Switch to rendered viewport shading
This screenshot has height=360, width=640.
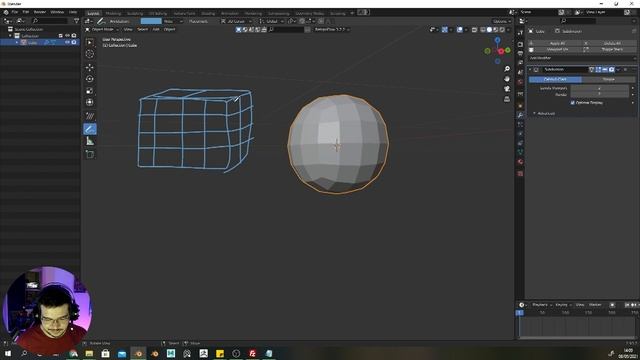[x=502, y=30]
